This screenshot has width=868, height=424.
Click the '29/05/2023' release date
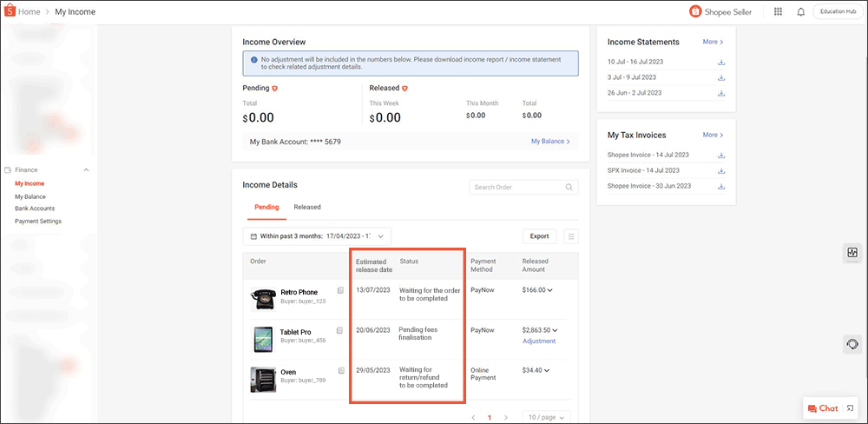(373, 369)
